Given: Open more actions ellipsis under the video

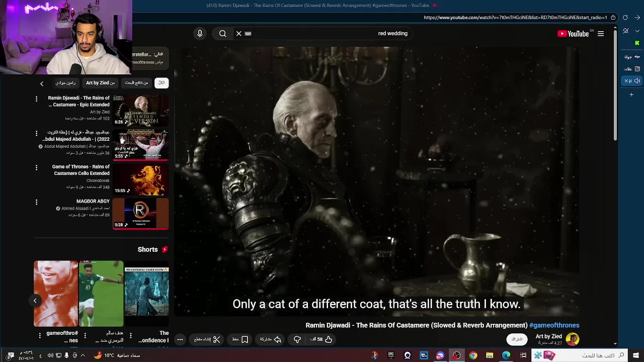Looking at the screenshot, I should point(180,339).
